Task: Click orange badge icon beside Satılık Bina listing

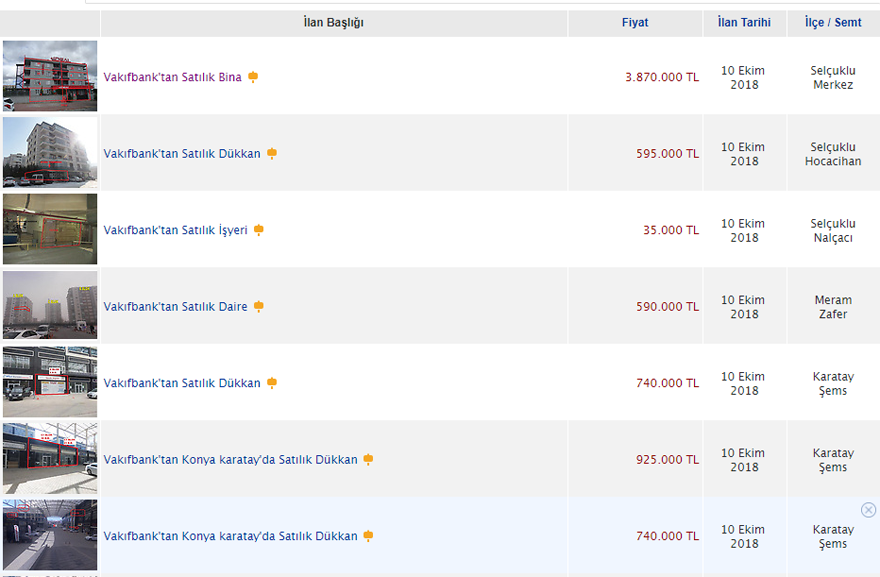Action: [253, 77]
